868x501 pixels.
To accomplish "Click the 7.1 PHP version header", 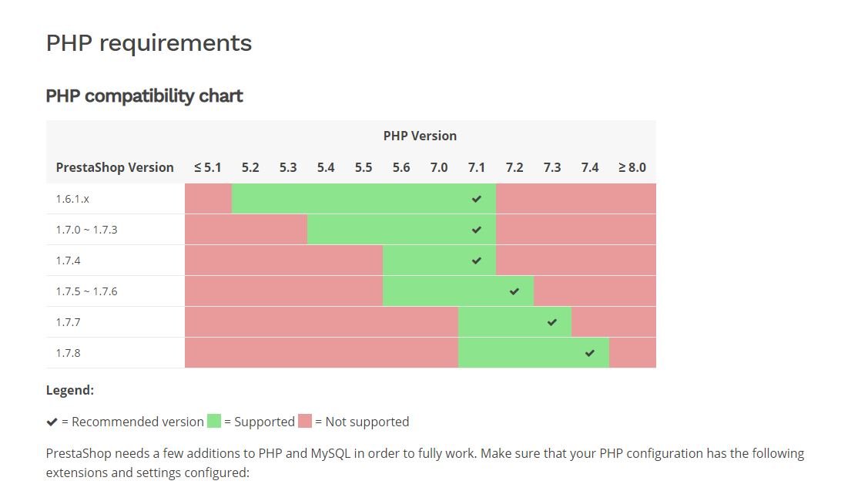I will [x=477, y=167].
